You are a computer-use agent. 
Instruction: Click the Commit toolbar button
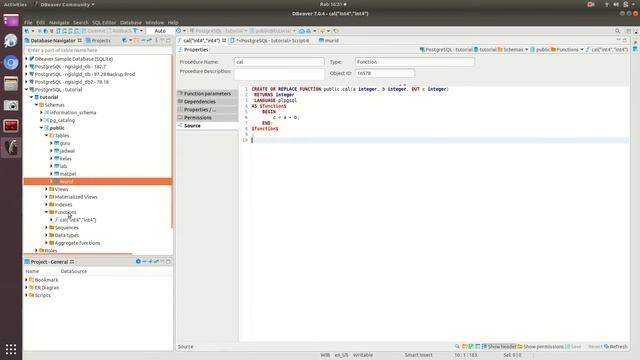click(93, 31)
